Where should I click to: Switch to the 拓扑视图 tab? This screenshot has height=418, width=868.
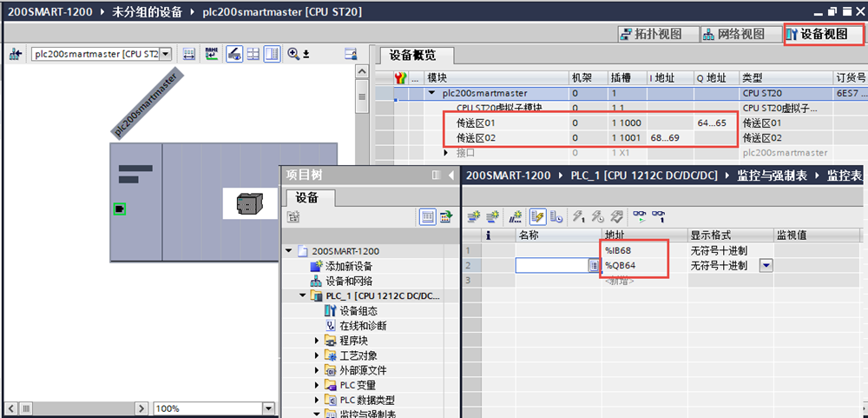coord(656,34)
